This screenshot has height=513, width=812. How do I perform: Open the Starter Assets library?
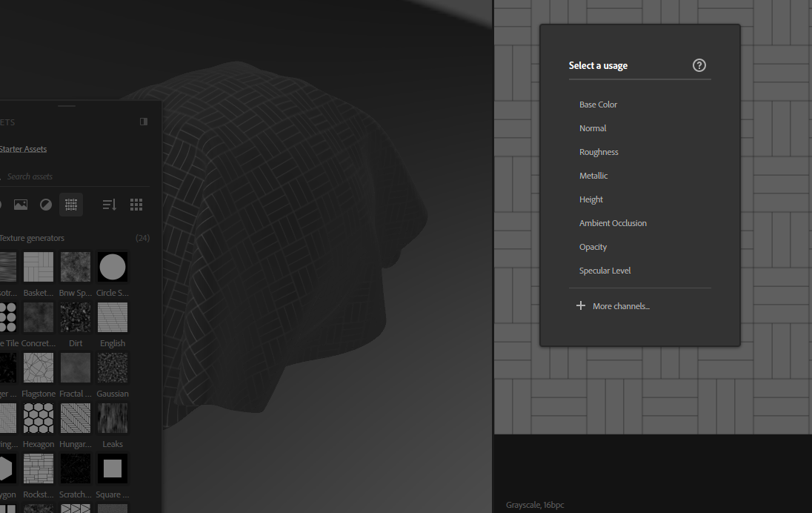[24, 148]
